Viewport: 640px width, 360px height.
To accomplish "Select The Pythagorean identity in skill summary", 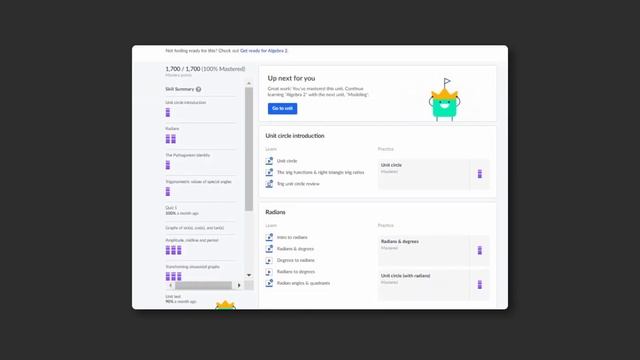I will point(188,155).
